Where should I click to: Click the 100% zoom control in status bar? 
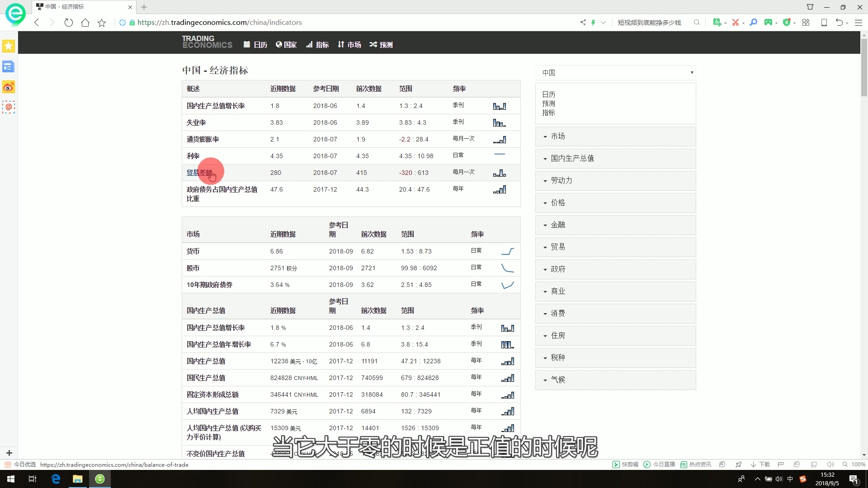pyautogui.click(x=854, y=465)
